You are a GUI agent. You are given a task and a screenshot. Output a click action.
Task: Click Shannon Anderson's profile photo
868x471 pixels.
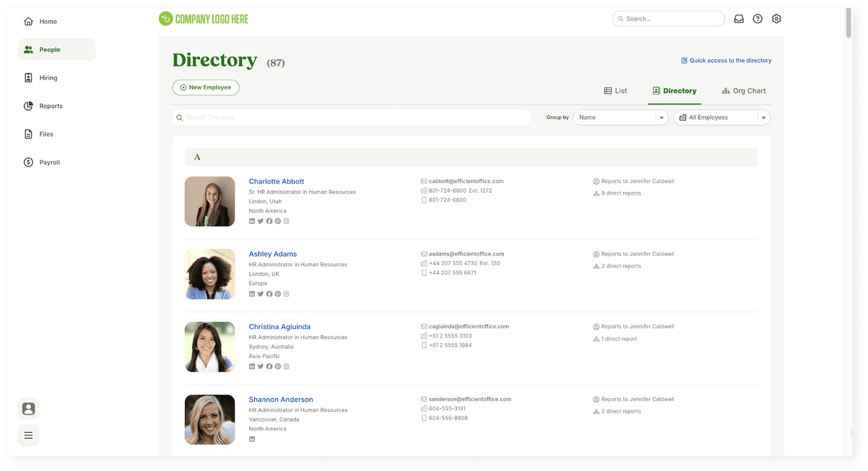click(x=210, y=419)
